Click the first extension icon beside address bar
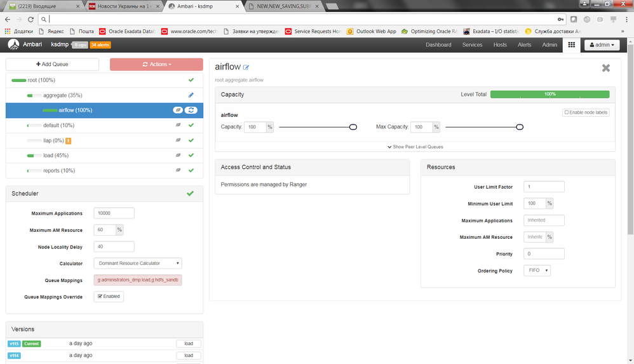634x364 pixels. click(574, 19)
